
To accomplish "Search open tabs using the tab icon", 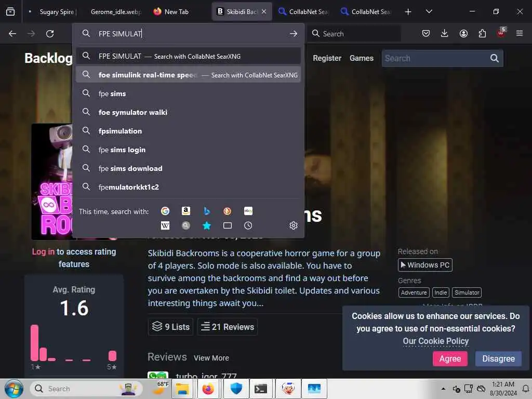I will click(x=228, y=225).
